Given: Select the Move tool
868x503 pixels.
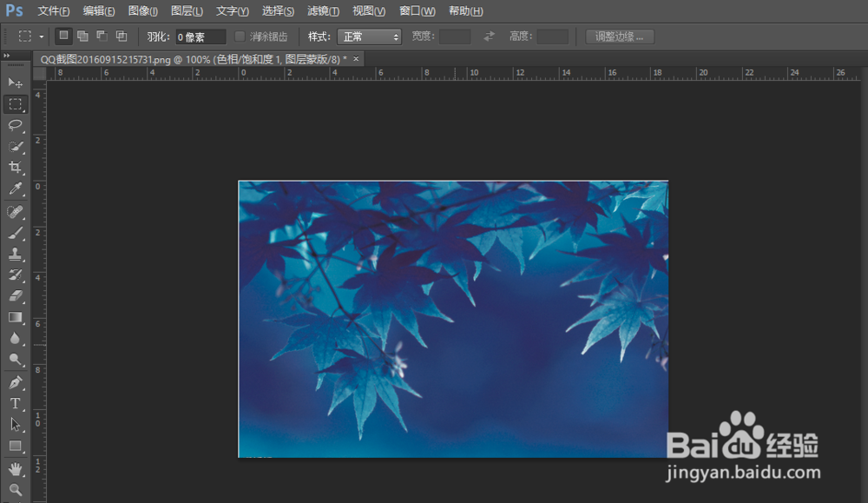Looking at the screenshot, I should 15,83.
